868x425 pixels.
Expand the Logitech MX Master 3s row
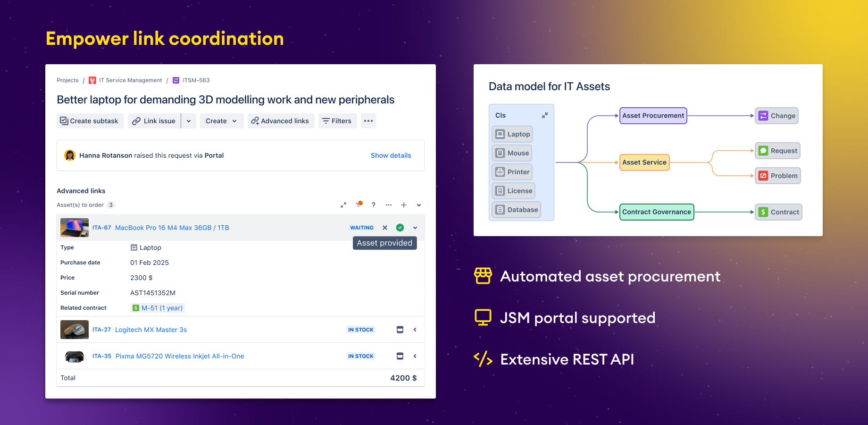(x=415, y=330)
